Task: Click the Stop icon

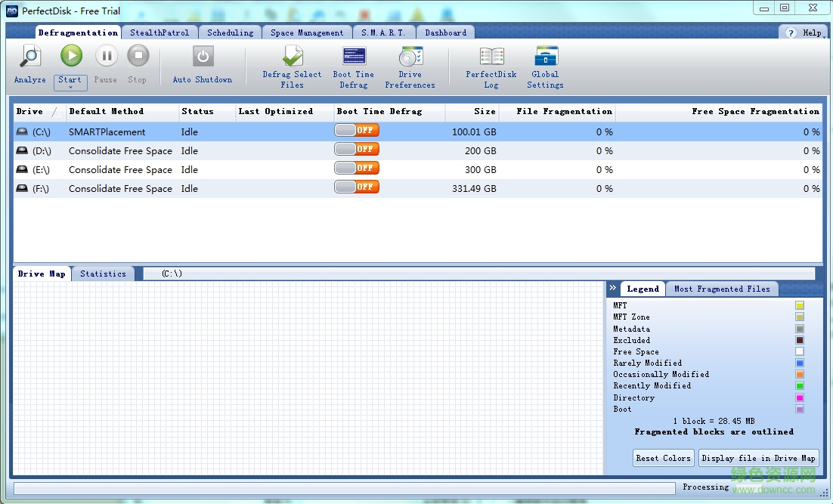Action: 138,56
